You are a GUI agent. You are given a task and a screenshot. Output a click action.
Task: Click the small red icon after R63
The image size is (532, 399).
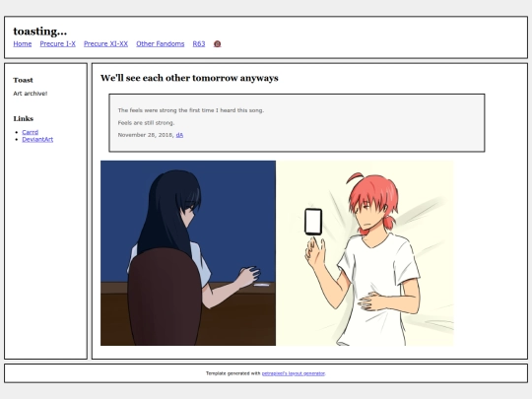tap(218, 43)
